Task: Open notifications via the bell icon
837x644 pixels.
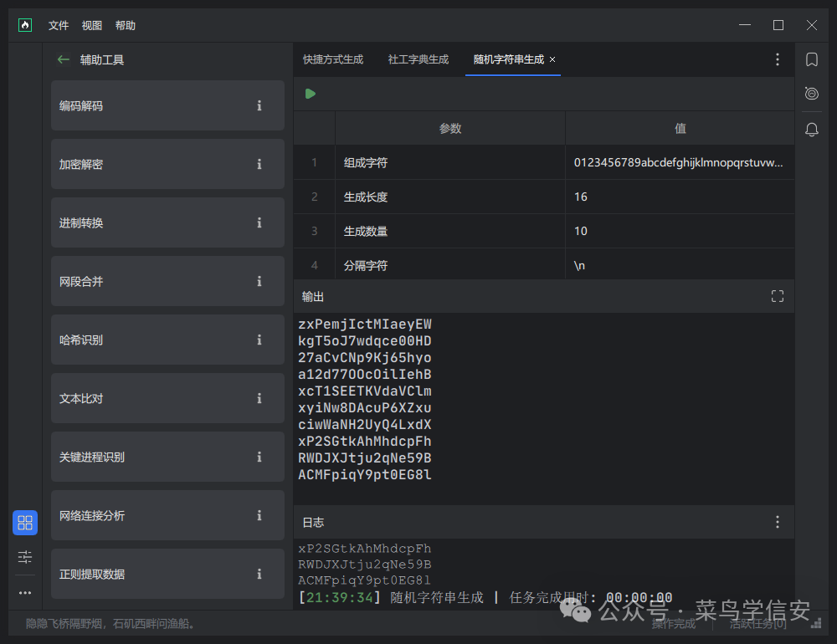Action: 810,128
